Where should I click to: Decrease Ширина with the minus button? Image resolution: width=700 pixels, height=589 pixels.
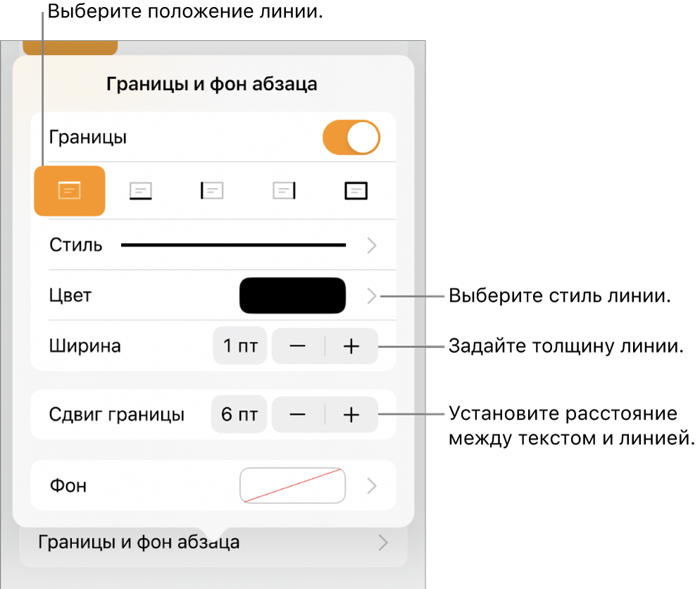pos(298,346)
